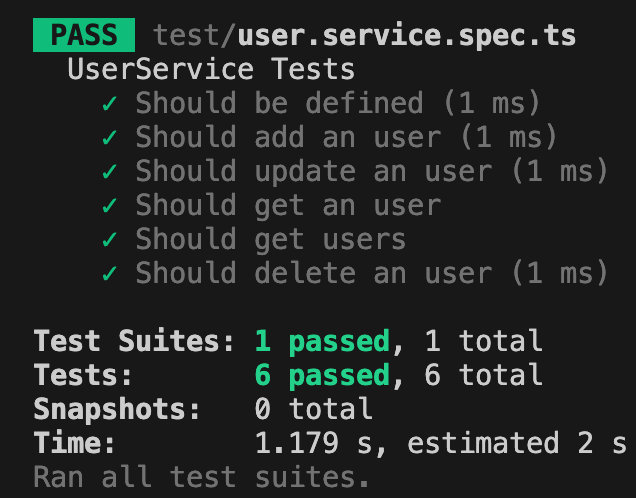Click checkmark beside Should be defined
The image size is (636, 498).
pyautogui.click(x=110, y=103)
